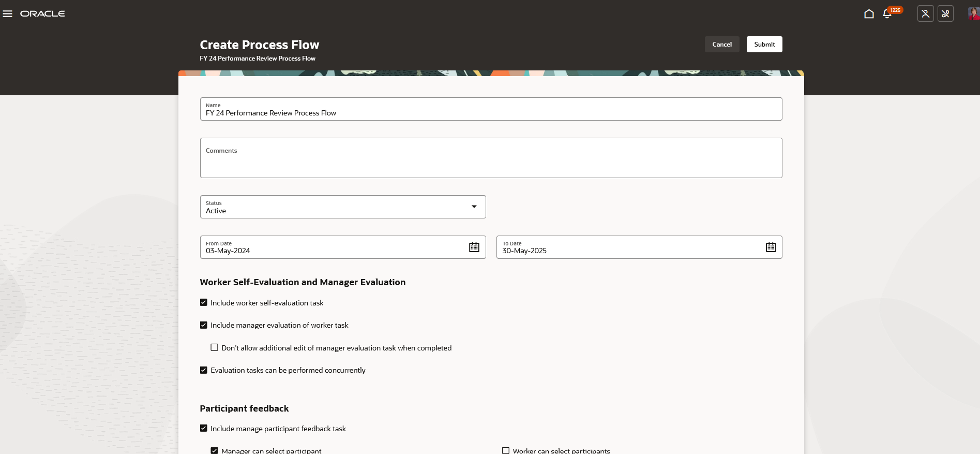Viewport: 980px width, 454px height.
Task: Expand the Status dropdown
Action: 343,207
